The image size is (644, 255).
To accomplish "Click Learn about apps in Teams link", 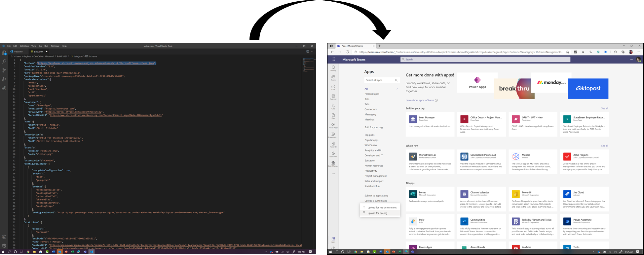I will click(420, 100).
